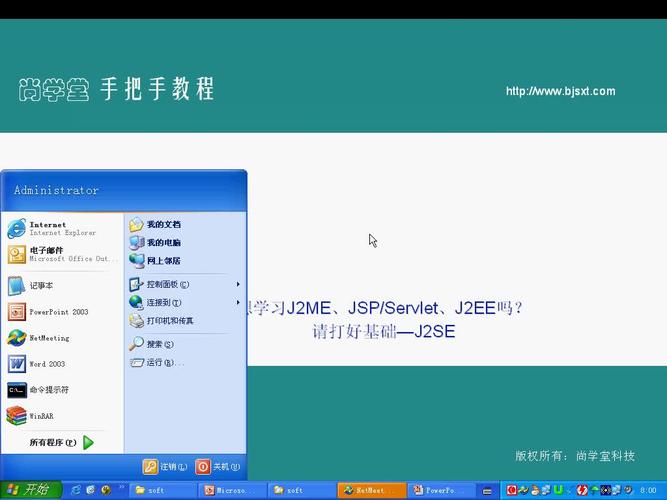
Task: Click the 尚学堂 手把手教程 slide title
Action: [x=116, y=89]
